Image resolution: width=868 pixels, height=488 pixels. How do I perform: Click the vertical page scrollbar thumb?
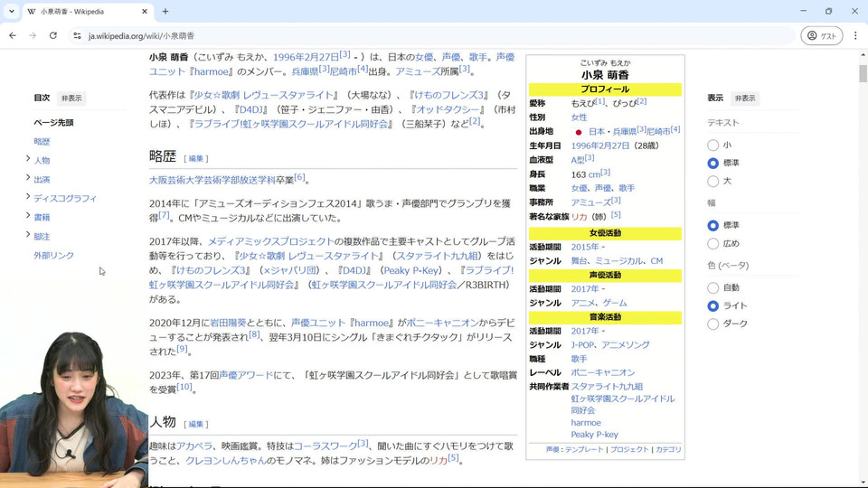click(x=863, y=73)
